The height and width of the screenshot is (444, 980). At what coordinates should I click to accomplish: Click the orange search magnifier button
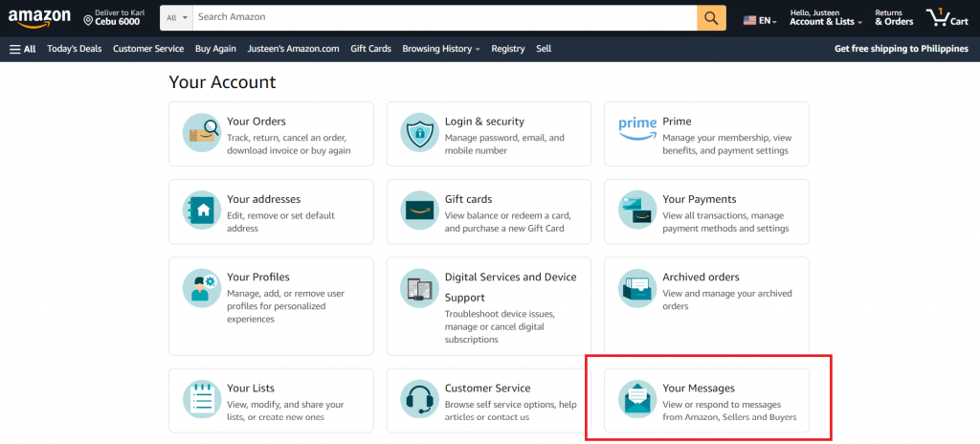[711, 17]
